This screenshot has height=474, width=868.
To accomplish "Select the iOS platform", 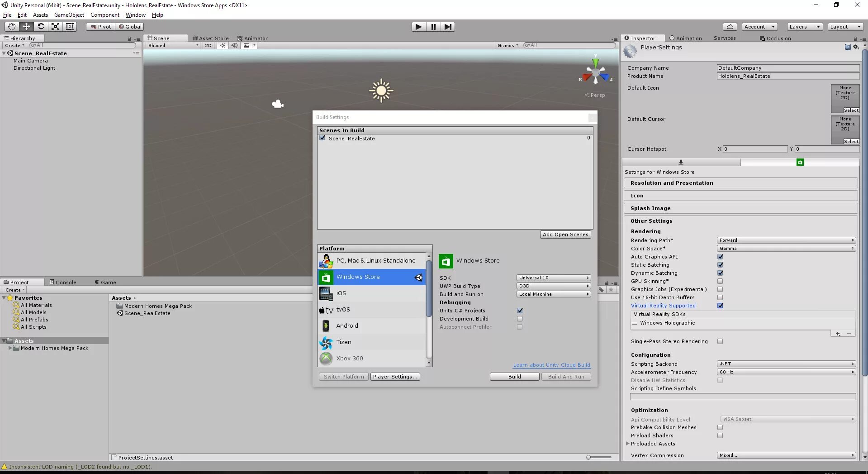I will tap(371, 293).
